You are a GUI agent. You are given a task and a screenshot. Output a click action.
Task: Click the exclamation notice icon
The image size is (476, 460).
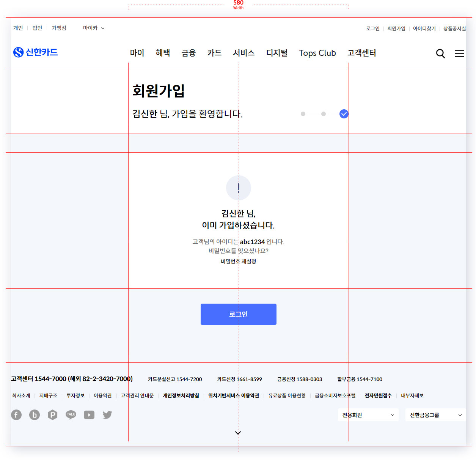tap(239, 188)
